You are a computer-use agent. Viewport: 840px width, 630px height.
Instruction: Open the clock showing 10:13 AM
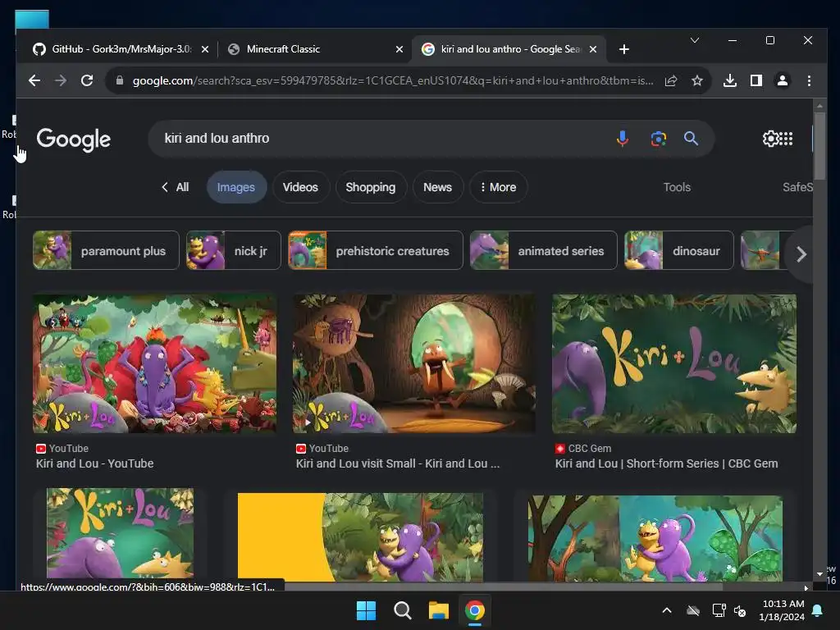coord(782,610)
